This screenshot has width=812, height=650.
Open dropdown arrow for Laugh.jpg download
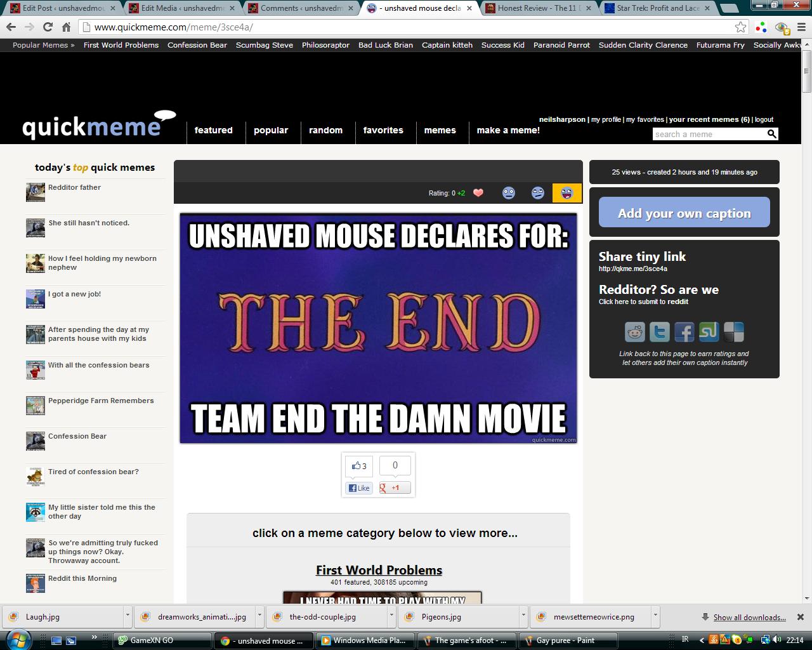click(128, 616)
